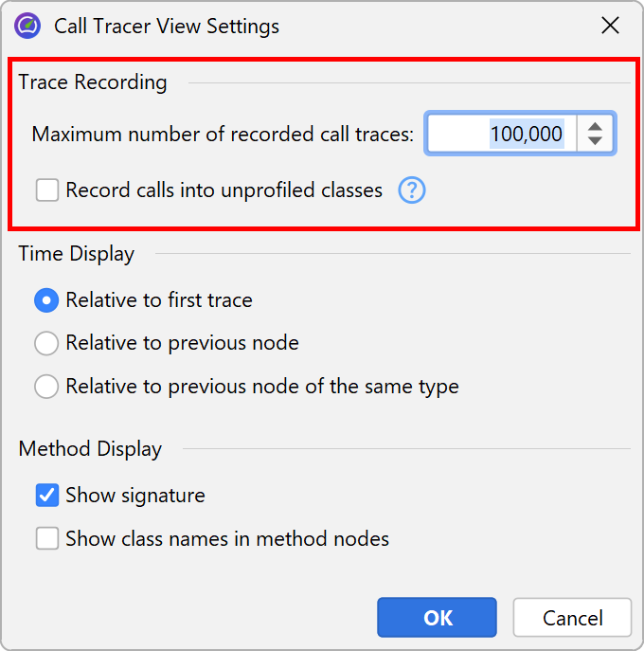Click the Time Display section heading
Screen dimensions: 644x651
coord(77,254)
